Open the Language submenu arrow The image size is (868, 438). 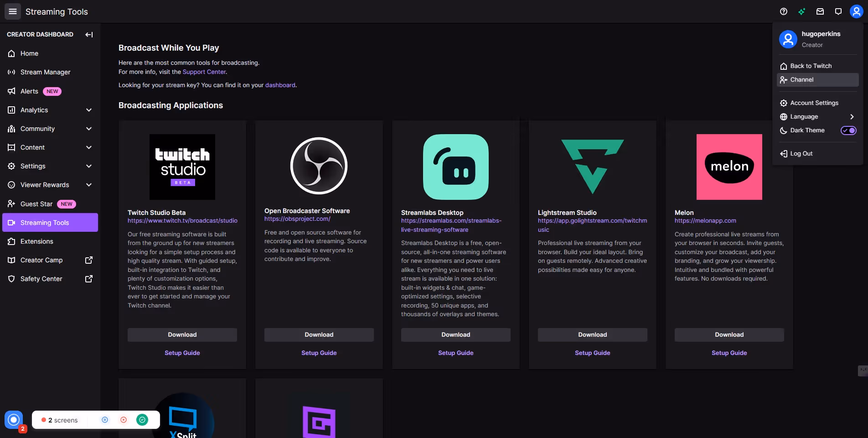coord(852,117)
